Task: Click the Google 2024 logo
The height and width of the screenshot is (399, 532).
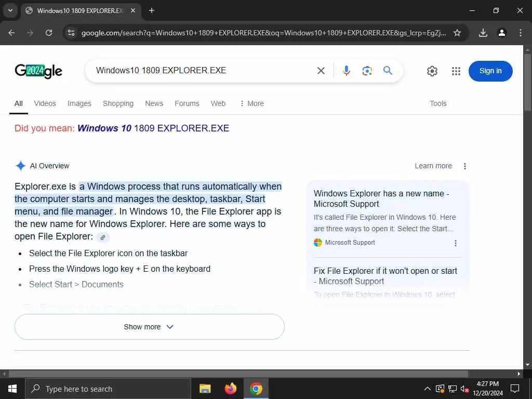Action: [38, 71]
